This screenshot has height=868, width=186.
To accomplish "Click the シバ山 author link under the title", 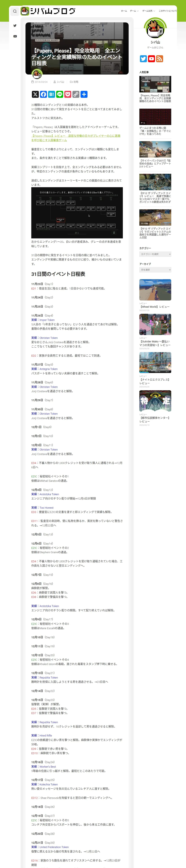I will (60, 82).
